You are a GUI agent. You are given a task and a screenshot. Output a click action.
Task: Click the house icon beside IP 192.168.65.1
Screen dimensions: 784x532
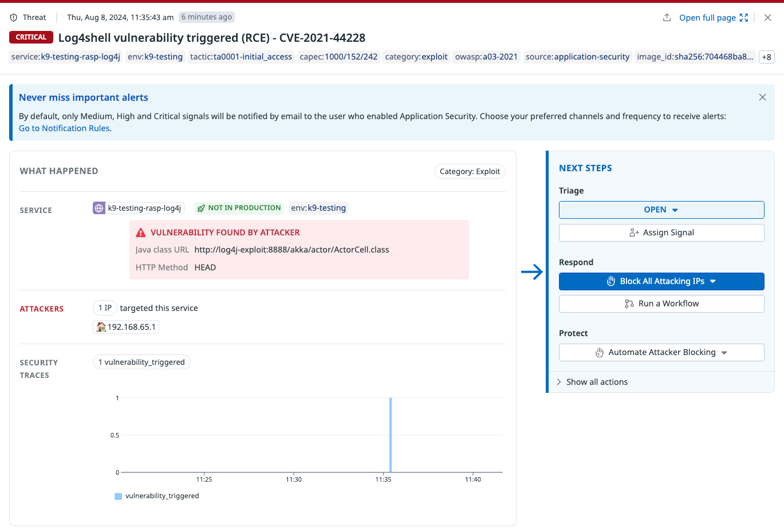(x=101, y=327)
